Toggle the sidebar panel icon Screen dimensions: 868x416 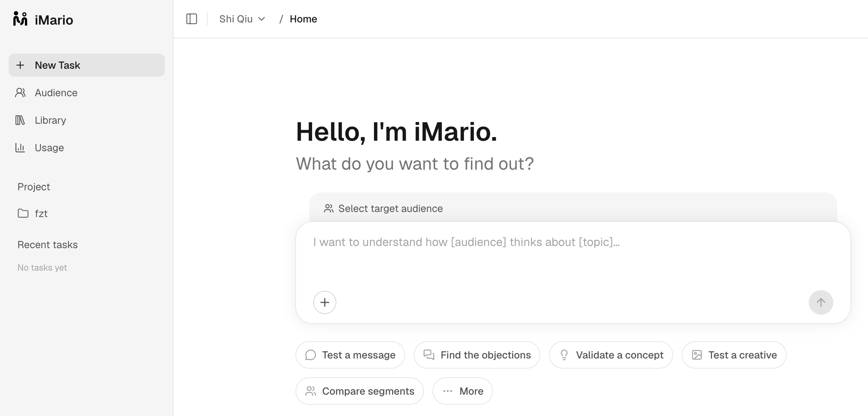click(192, 19)
